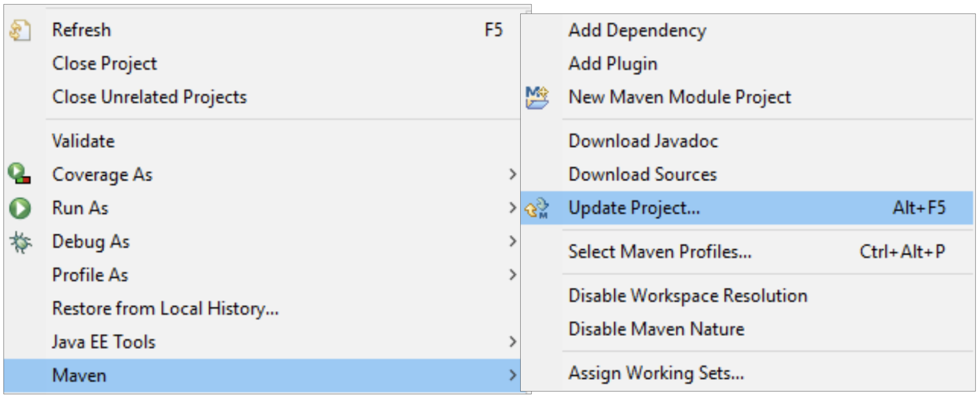Click the Debug As bug icon
Image resolution: width=980 pixels, height=405 pixels.
tap(20, 242)
